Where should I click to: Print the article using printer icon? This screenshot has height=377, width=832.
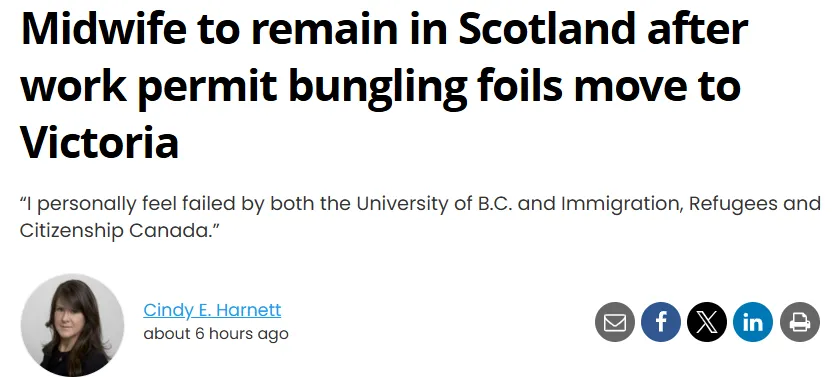[800, 322]
